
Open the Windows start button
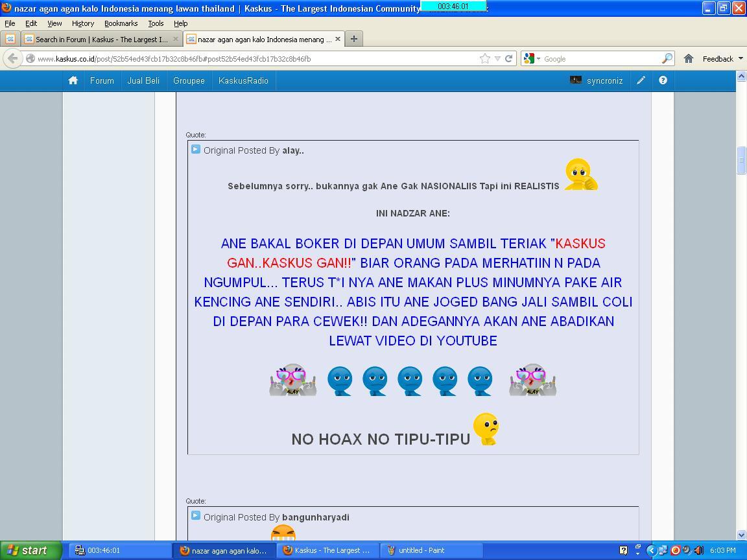click(x=31, y=550)
